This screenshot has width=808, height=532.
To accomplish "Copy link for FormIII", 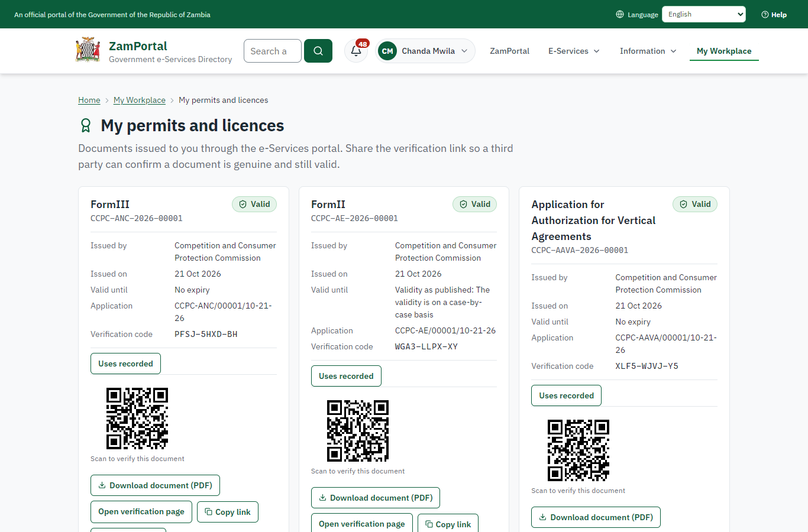I will click(x=228, y=512).
